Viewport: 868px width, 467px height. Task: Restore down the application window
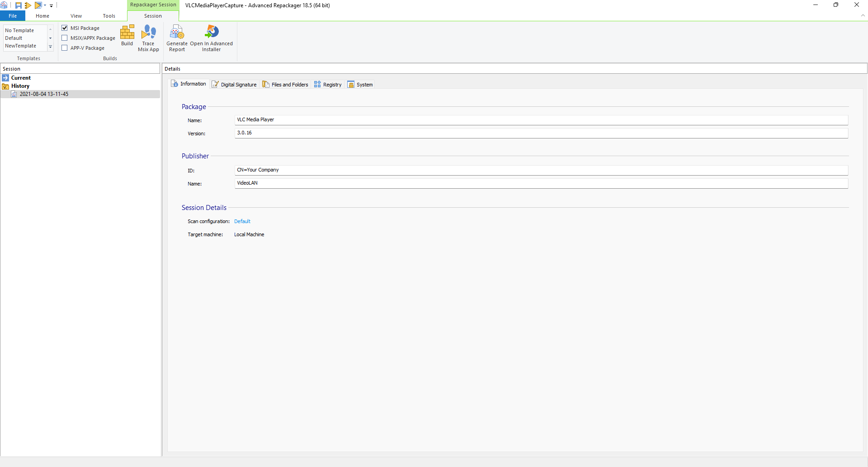coord(836,5)
